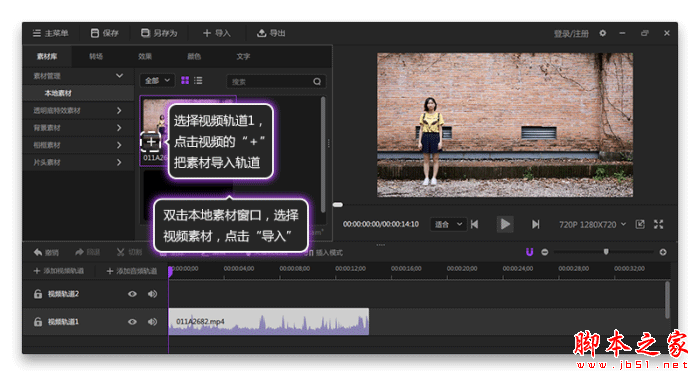700x376 pixels.
Task: Click the plus icon on video thumbnail
Action: [151, 142]
